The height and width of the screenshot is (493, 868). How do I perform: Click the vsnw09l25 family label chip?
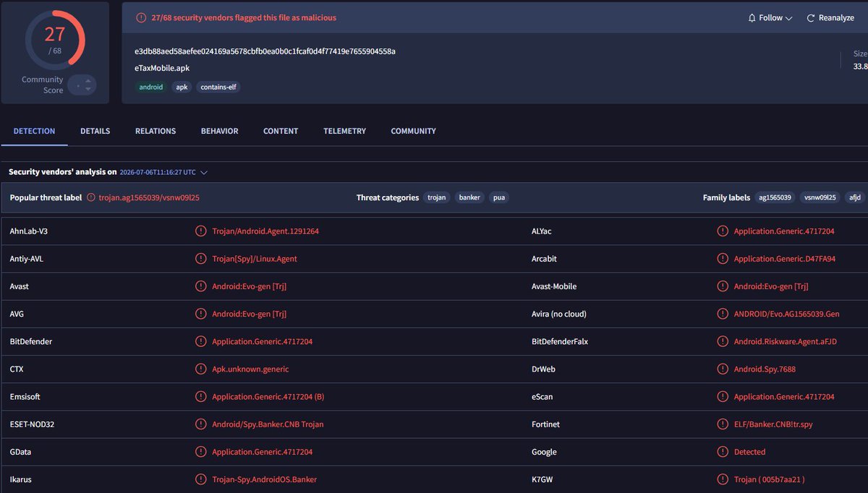tap(820, 197)
